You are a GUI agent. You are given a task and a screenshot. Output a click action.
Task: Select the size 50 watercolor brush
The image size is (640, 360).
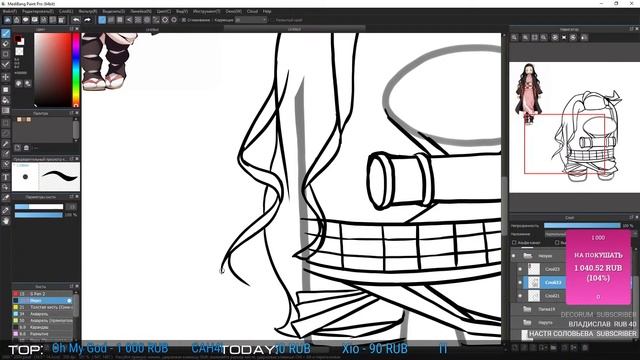[x=42, y=320]
